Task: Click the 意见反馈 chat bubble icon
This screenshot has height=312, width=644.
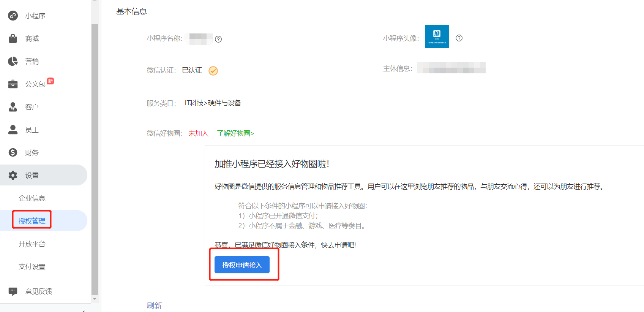Action: point(13,291)
